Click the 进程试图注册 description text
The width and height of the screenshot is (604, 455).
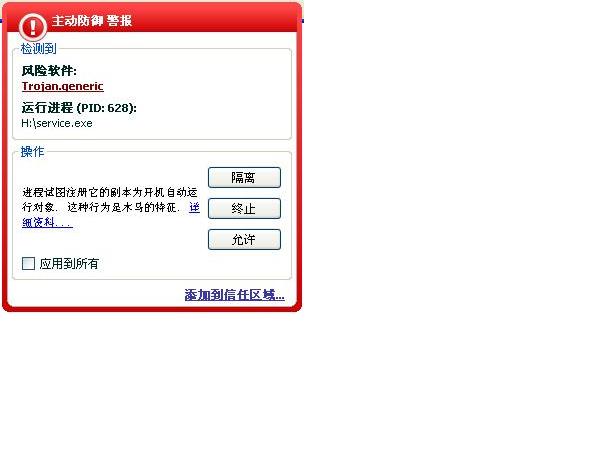click(x=110, y=200)
